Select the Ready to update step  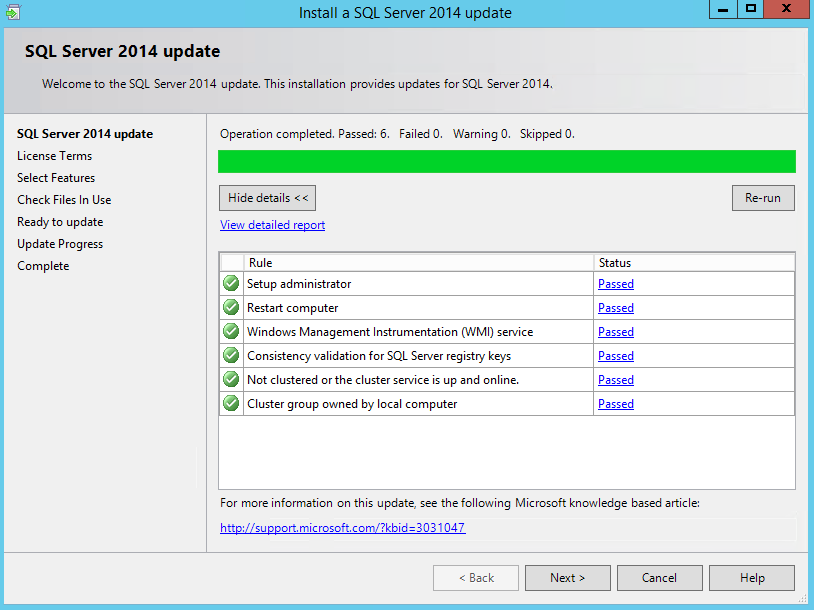[x=60, y=222]
